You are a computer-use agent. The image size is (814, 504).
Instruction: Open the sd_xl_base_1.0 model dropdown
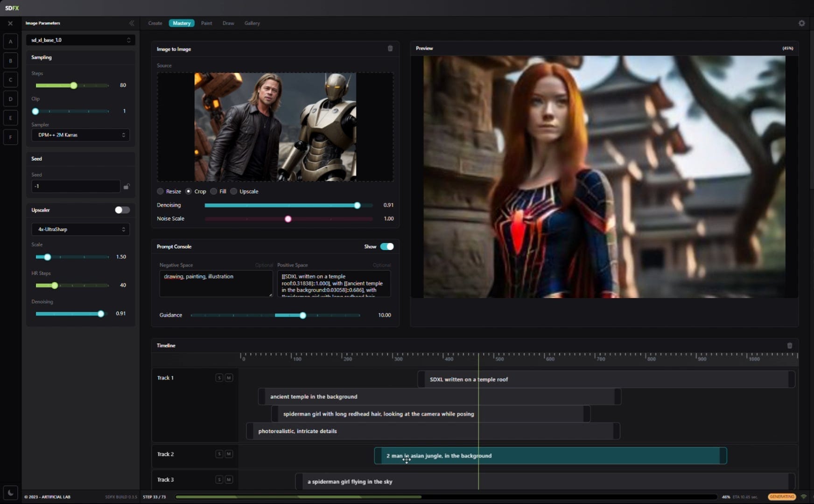(x=81, y=40)
